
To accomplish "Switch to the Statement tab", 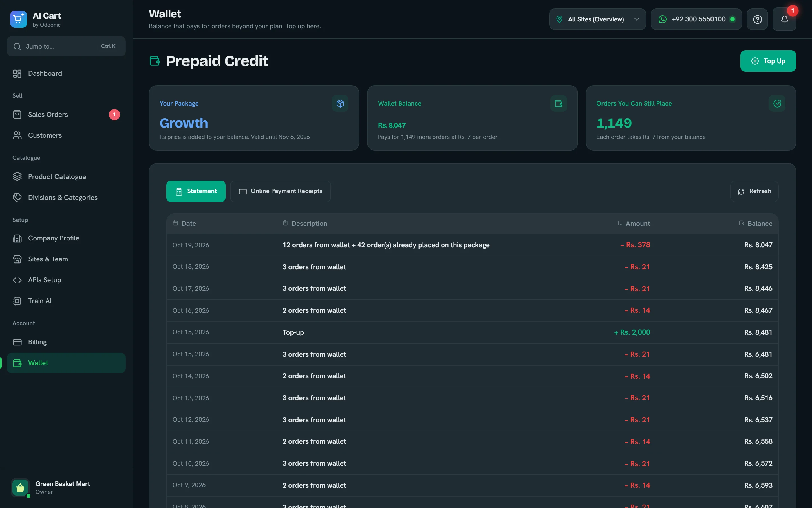I will tap(196, 191).
